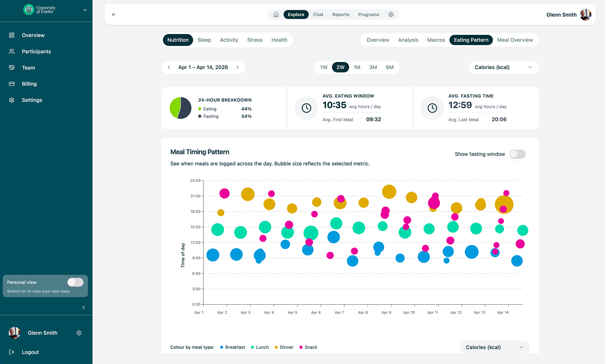
Task: Open the top navigation settings gear
Action: [391, 14]
